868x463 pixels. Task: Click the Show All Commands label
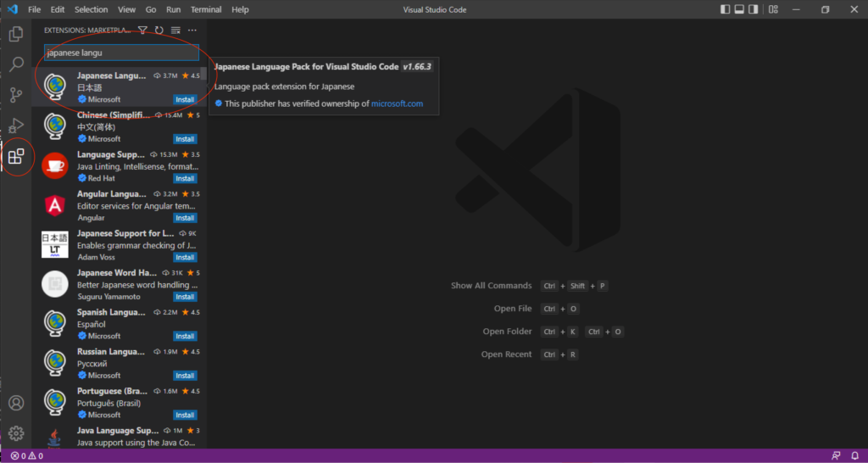491,286
